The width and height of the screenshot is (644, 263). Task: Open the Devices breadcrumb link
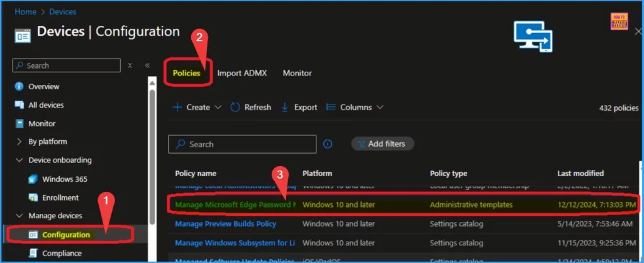click(x=62, y=12)
